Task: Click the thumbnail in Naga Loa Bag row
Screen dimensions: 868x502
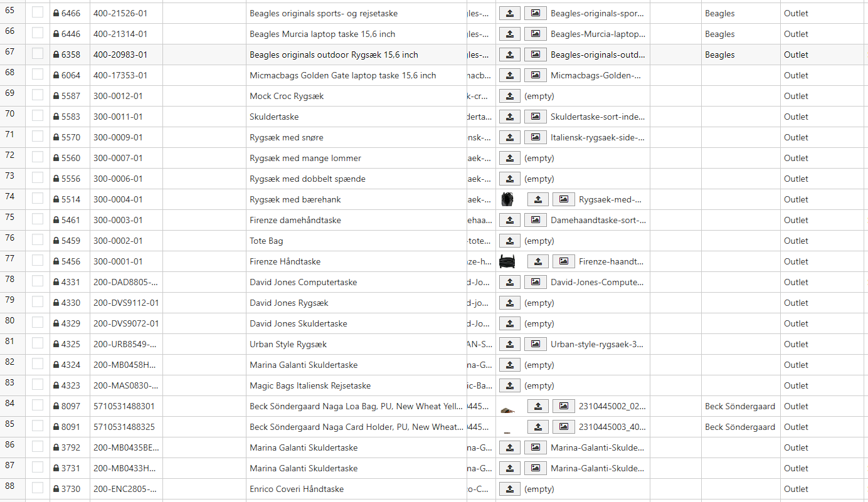Action: point(508,410)
